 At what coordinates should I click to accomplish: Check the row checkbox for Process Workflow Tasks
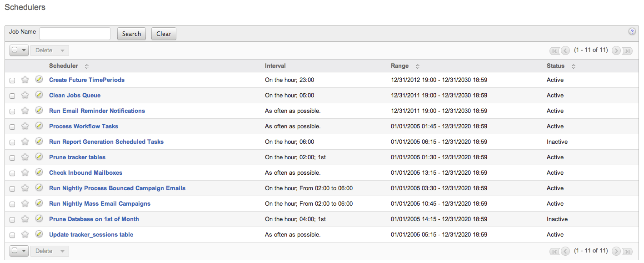tap(12, 126)
